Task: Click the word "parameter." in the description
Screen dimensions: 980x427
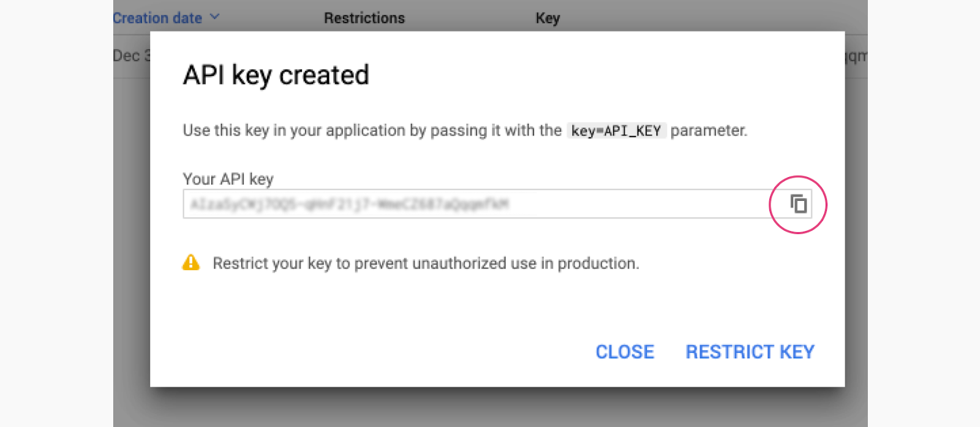Action: [709, 130]
